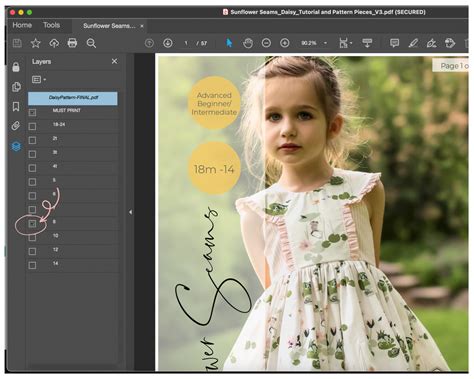Enable the 2t layer checkbox
Image resolution: width=474 pixels, height=379 pixels.
tap(32, 140)
